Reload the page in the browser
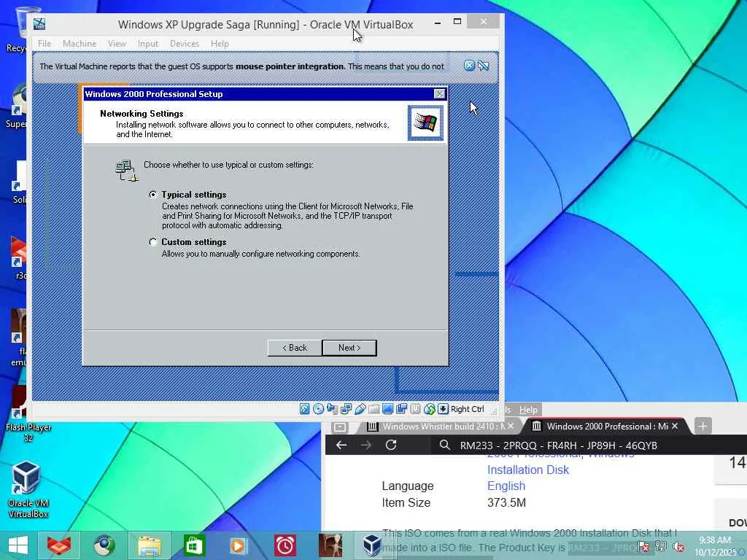Viewport: 747px width, 560px height. point(391,446)
